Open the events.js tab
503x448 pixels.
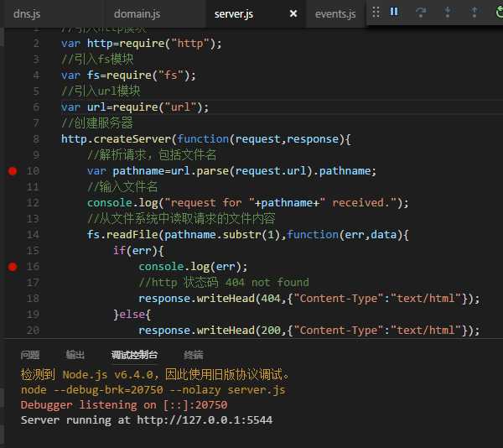[x=335, y=13]
